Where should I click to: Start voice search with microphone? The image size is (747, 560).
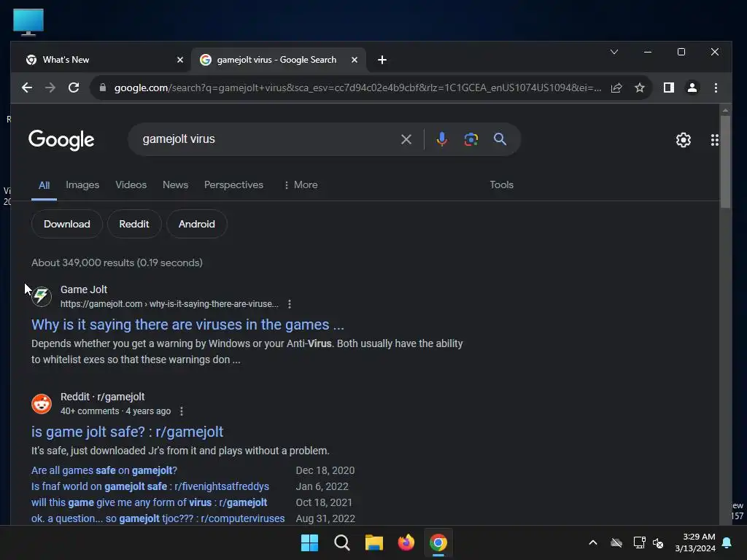pos(441,139)
